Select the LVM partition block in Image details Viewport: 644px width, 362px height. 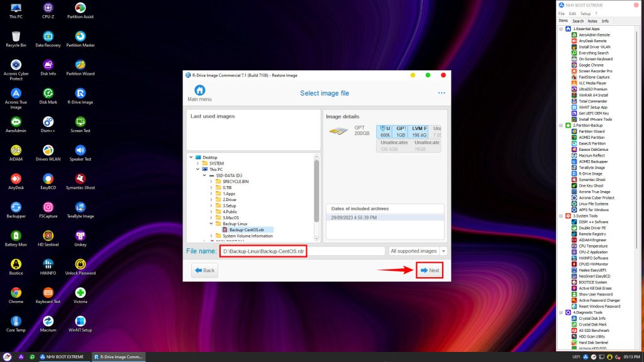[x=419, y=131]
